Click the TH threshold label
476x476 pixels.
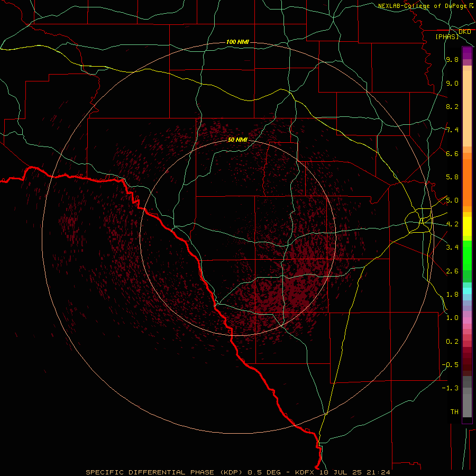[x=454, y=411]
